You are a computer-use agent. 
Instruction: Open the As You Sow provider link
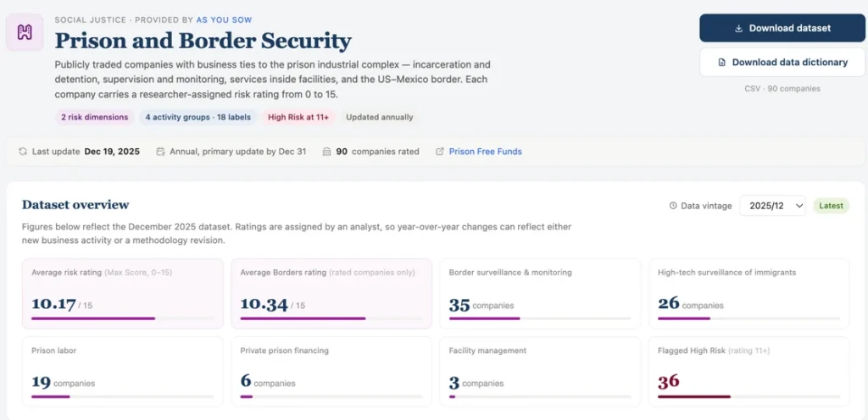coord(224,19)
